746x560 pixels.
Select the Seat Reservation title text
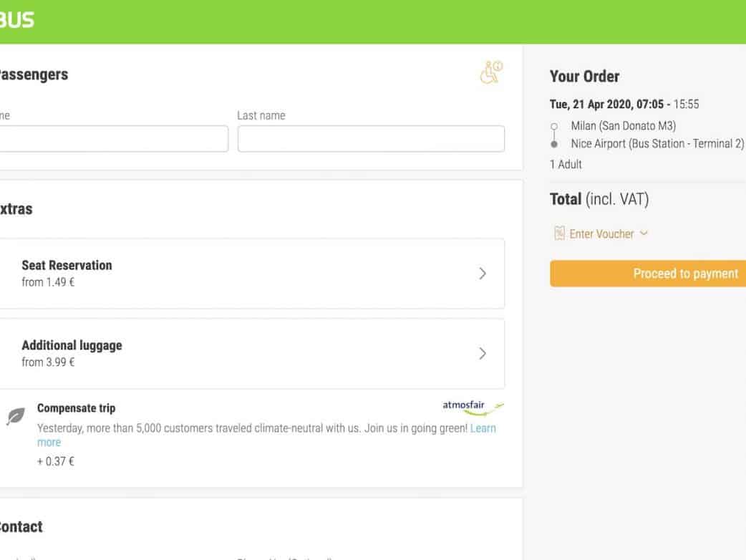(67, 265)
